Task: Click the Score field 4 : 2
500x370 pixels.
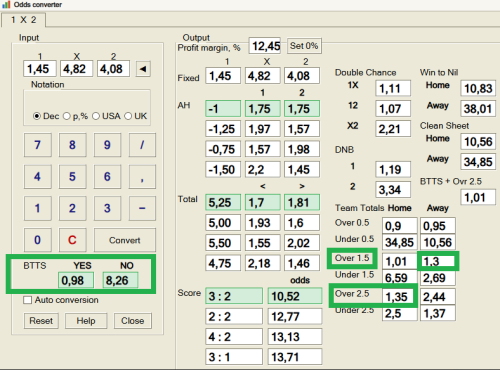Action: (234, 337)
